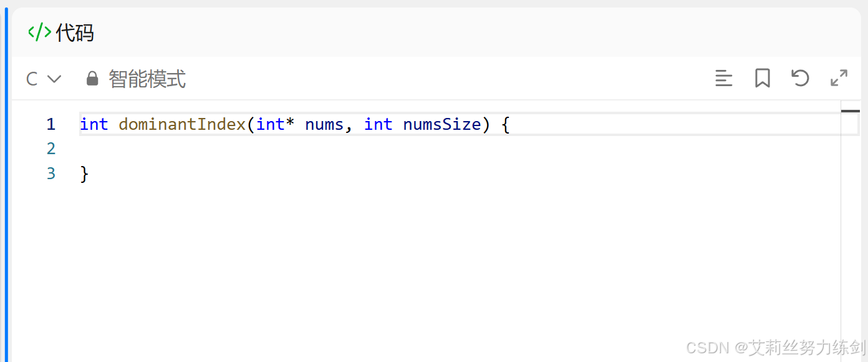Click the dominantIndex function name
This screenshot has height=362, width=868.
[x=182, y=124]
